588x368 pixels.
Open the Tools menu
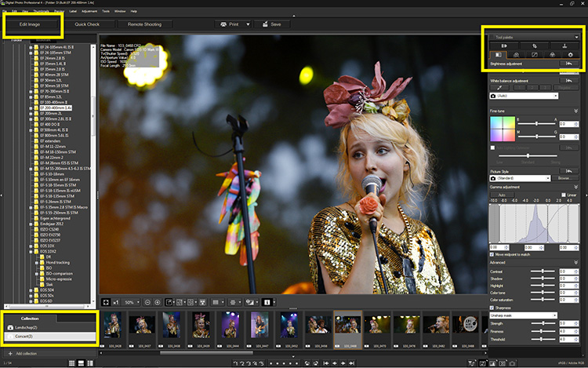(x=105, y=12)
